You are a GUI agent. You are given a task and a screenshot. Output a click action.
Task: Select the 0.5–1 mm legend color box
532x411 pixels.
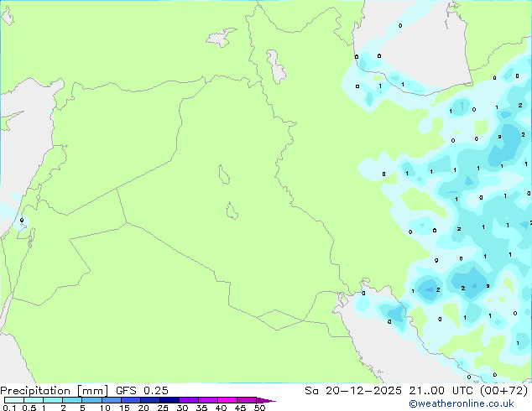pos(34,400)
